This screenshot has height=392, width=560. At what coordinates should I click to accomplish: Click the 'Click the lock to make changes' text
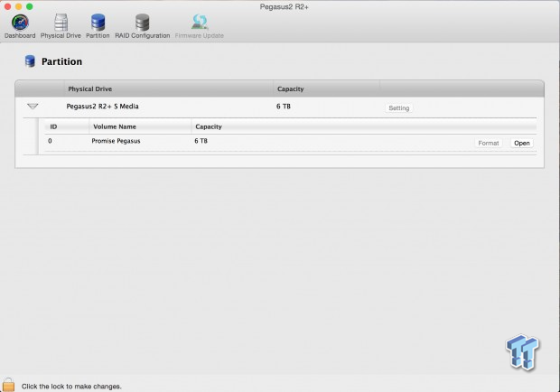pos(71,387)
